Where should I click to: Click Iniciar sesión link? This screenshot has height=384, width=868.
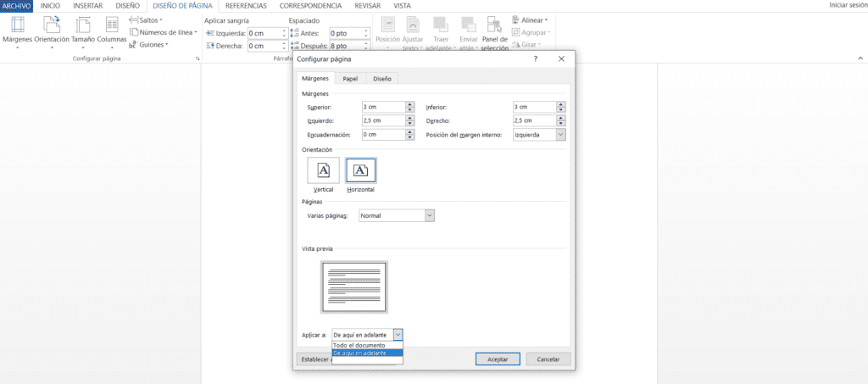847,5
